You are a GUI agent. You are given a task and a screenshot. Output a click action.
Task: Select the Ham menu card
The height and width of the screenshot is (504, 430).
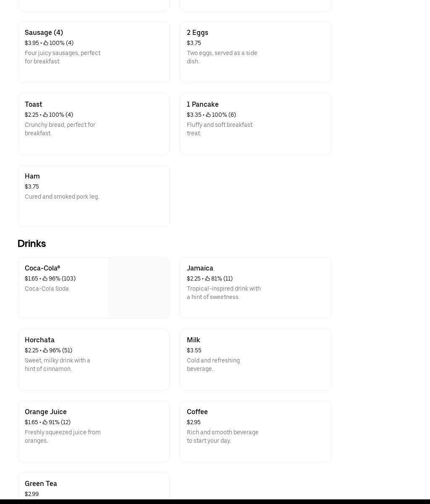[x=94, y=196]
